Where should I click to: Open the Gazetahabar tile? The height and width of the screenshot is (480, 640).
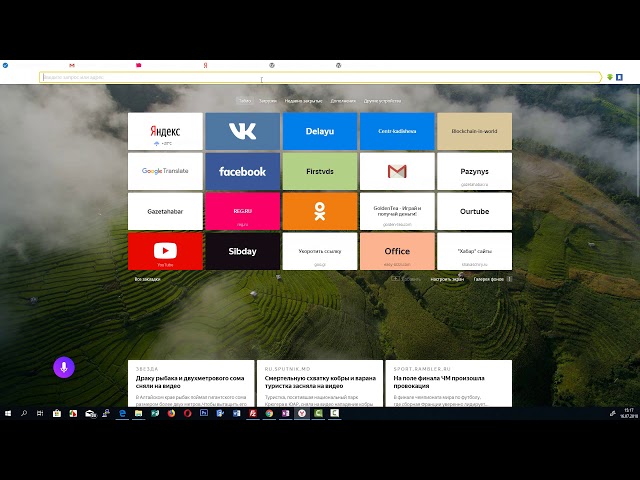(165, 211)
